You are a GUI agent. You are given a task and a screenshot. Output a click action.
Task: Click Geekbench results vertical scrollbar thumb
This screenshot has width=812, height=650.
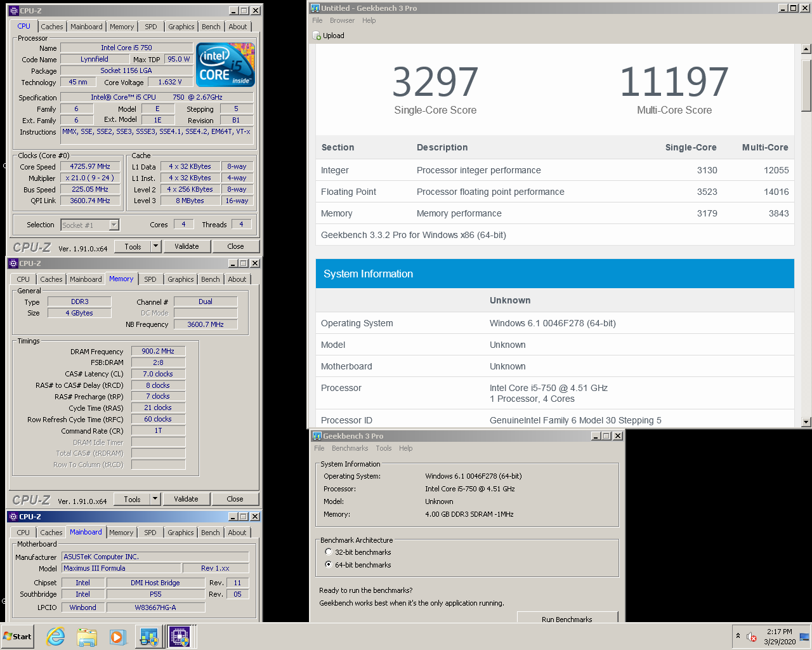(806, 86)
